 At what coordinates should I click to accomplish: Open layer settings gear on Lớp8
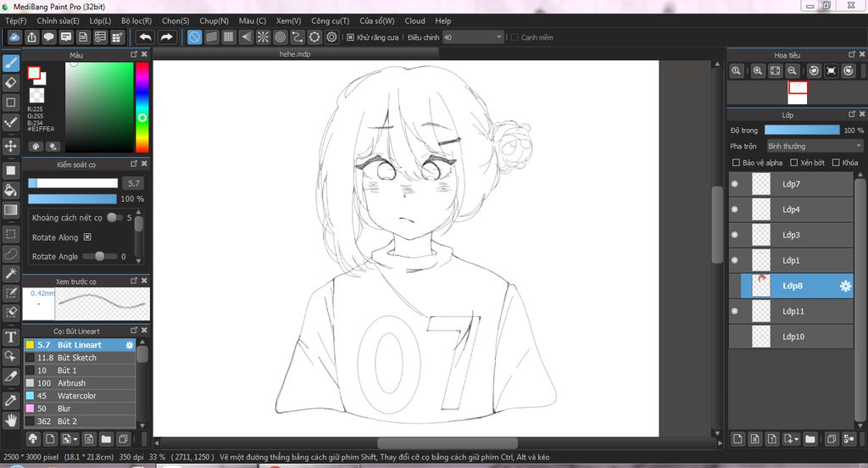point(845,286)
